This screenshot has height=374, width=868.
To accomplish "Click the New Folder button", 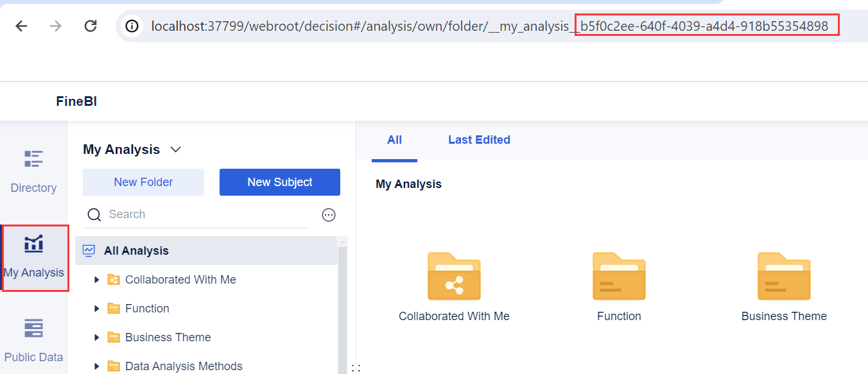I will (x=143, y=182).
